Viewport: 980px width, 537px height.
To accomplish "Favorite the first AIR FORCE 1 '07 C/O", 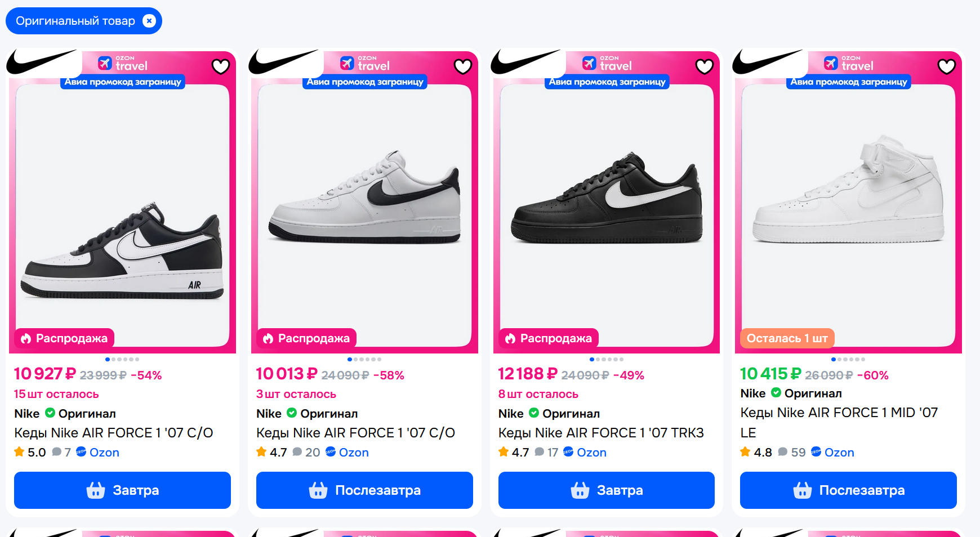I will [220, 66].
